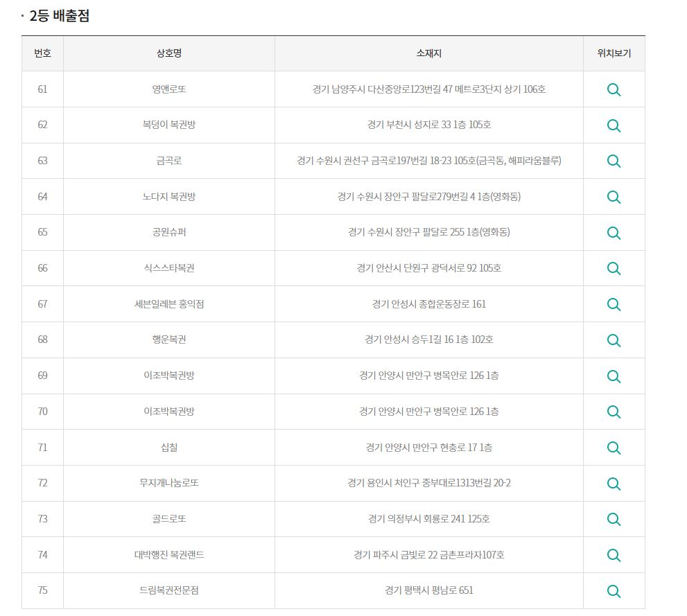The width and height of the screenshot is (687, 616).
Task: Select store name 세븐일레븐 홍익점
Action: click(169, 303)
